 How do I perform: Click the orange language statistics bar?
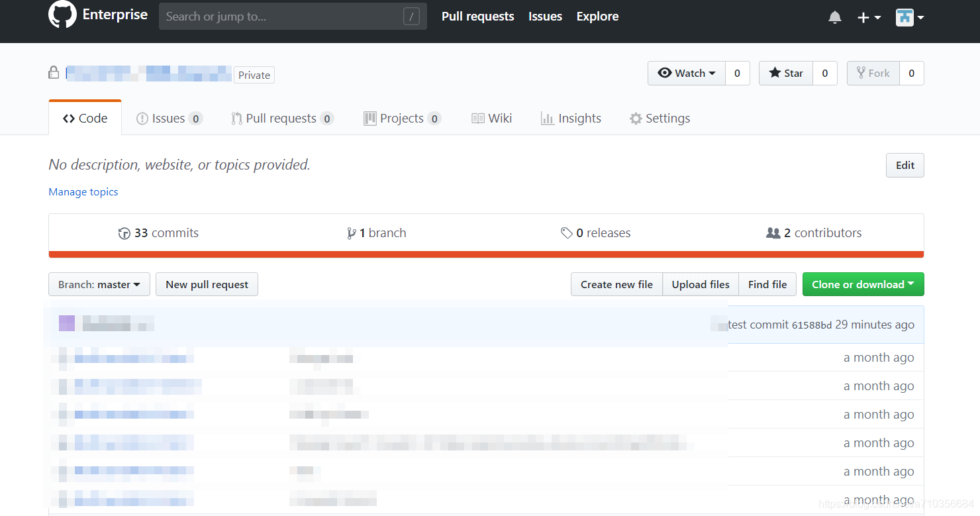tap(485, 254)
